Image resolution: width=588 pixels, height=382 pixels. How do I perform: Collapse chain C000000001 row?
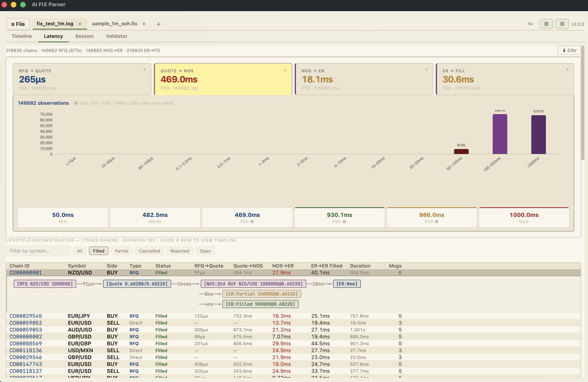point(293,273)
